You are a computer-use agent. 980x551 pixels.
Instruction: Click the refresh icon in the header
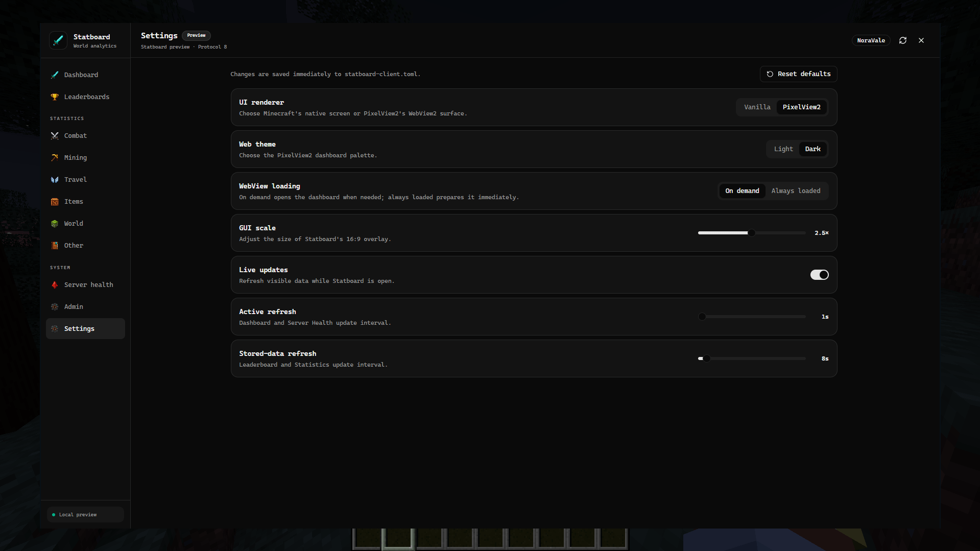[x=903, y=40]
